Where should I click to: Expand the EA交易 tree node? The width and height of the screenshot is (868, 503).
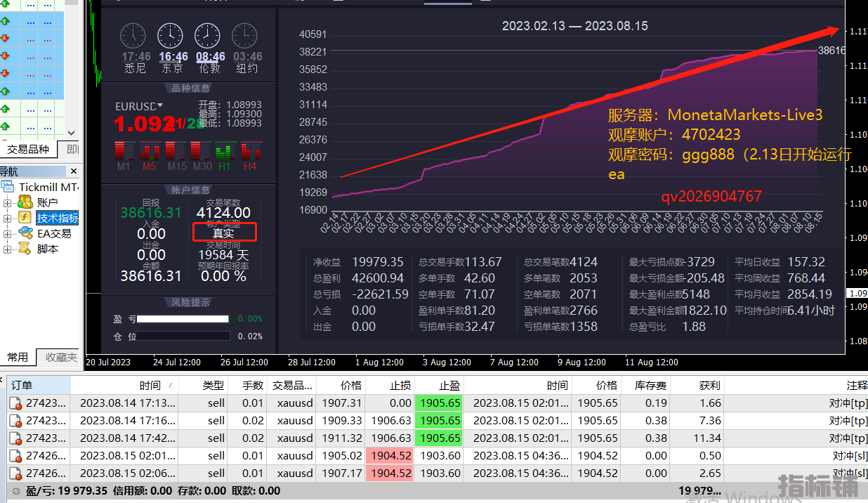[8, 234]
